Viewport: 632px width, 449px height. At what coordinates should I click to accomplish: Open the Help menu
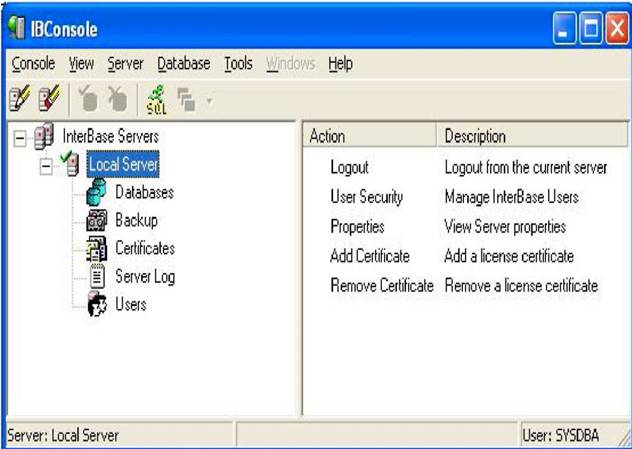point(341,64)
